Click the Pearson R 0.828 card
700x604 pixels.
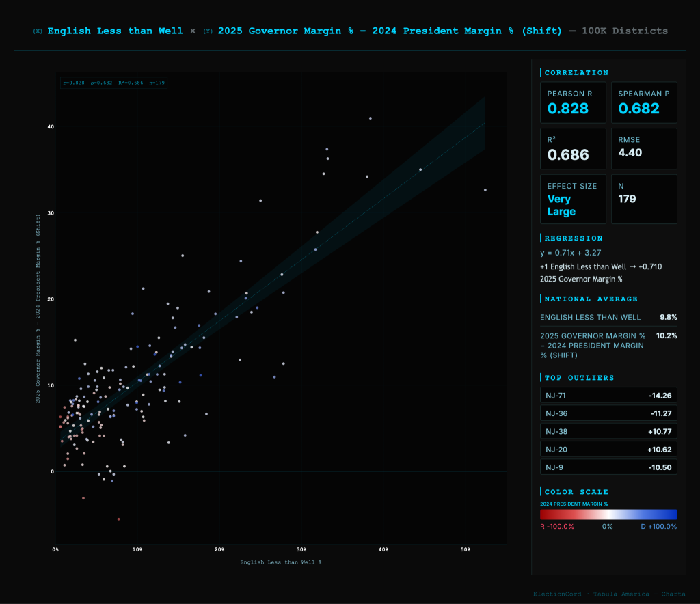(x=573, y=102)
